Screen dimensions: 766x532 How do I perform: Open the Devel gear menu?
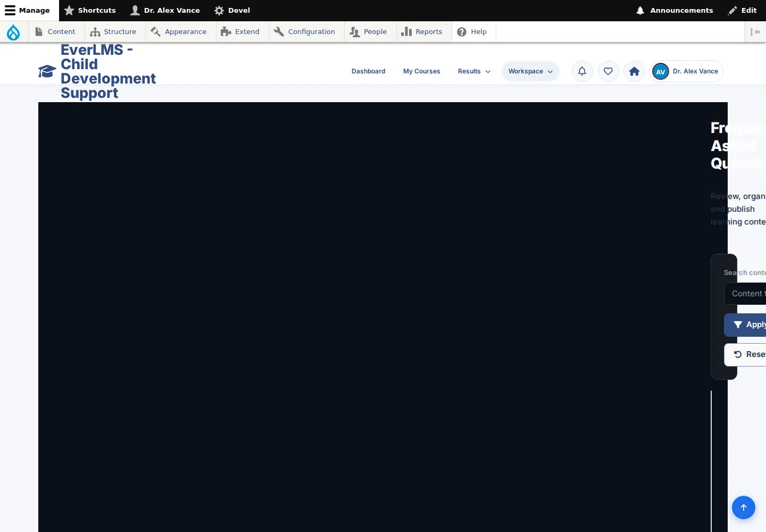232,11
